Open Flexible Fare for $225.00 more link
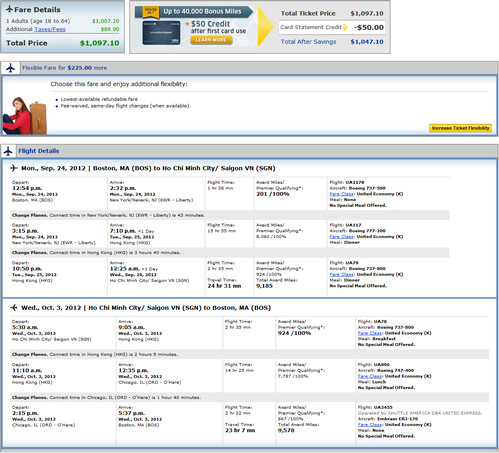 coord(65,68)
